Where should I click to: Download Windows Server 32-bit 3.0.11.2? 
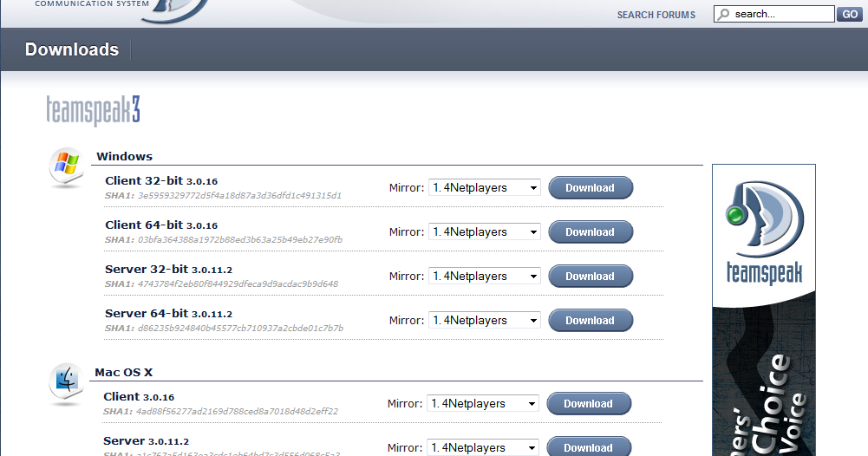pos(591,277)
